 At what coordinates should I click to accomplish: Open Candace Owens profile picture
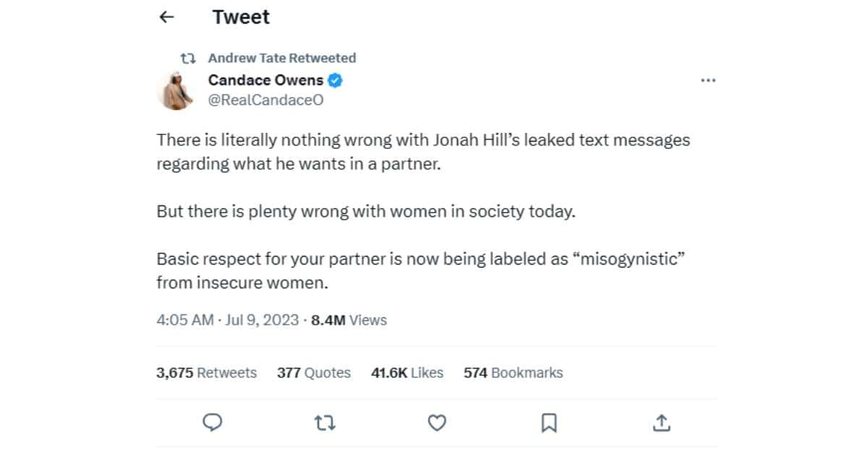click(x=174, y=90)
